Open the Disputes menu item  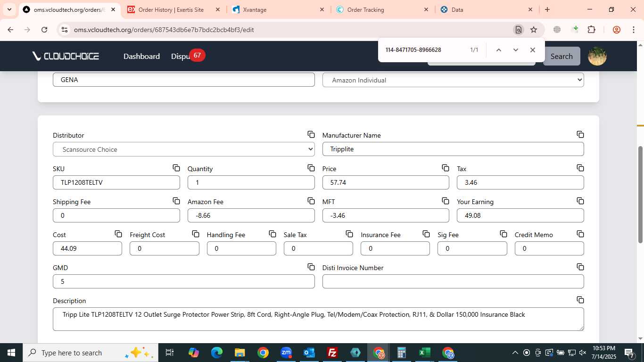[x=180, y=56]
